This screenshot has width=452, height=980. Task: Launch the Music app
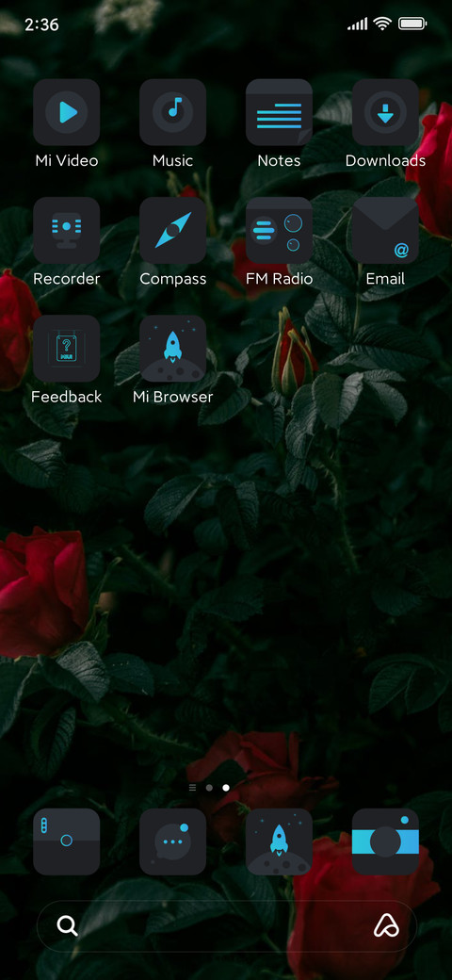pyautogui.click(x=173, y=112)
